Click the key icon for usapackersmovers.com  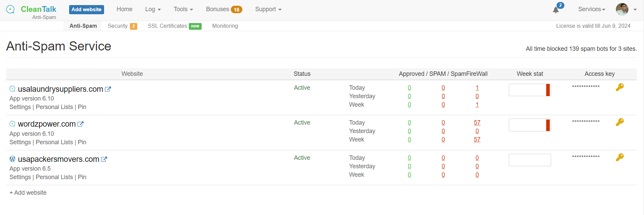point(620,157)
